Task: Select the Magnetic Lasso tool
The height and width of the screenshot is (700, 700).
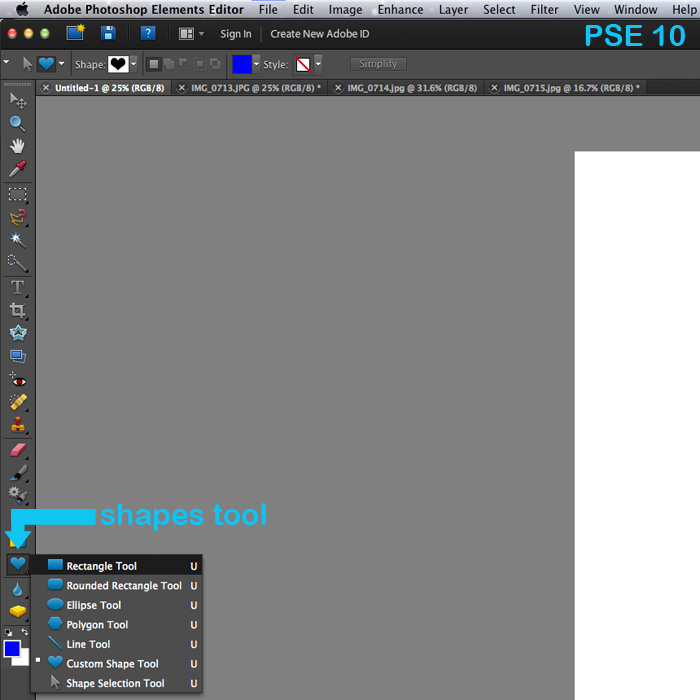Action: click(x=17, y=218)
